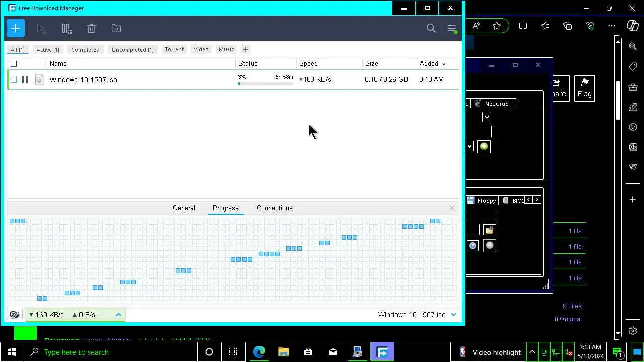The width and height of the screenshot is (644, 362).
Task: Switch to the Progress details tab
Action: pyautogui.click(x=225, y=208)
